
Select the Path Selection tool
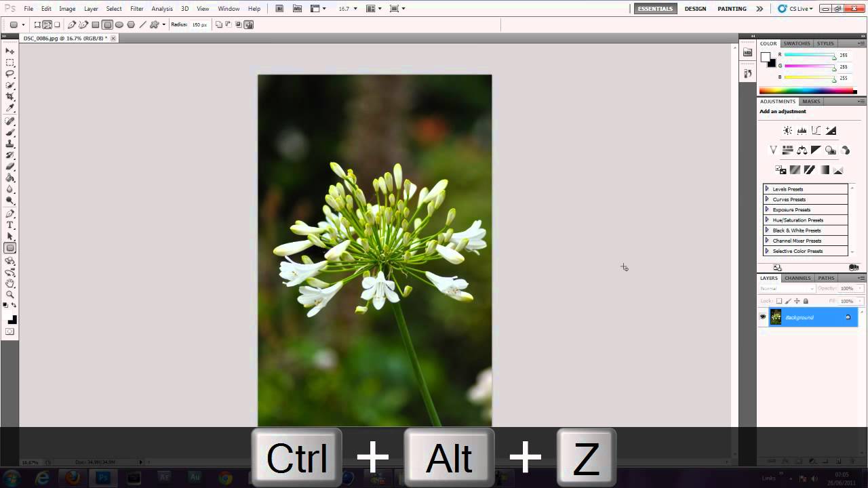(x=10, y=237)
